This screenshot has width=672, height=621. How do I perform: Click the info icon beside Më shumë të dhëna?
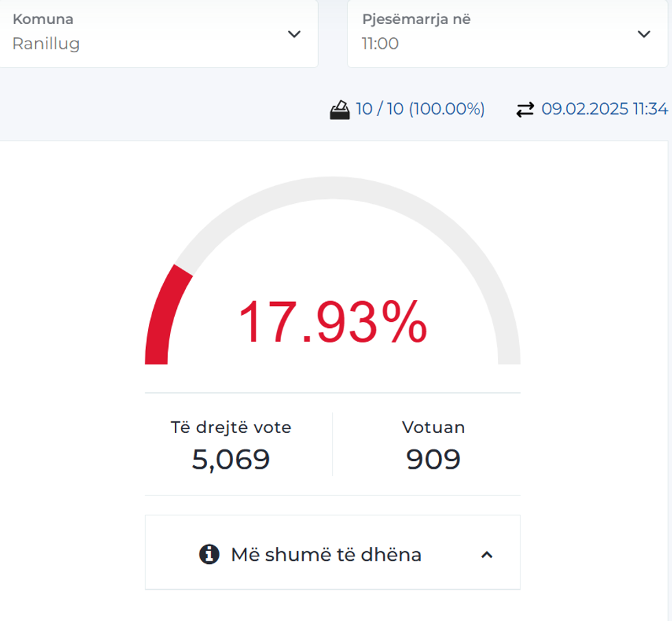(209, 554)
